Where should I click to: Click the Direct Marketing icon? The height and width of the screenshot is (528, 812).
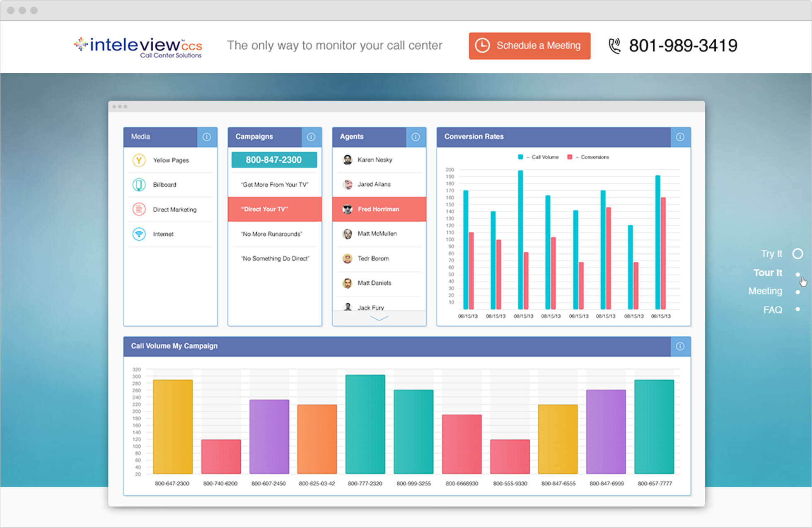coord(139,210)
